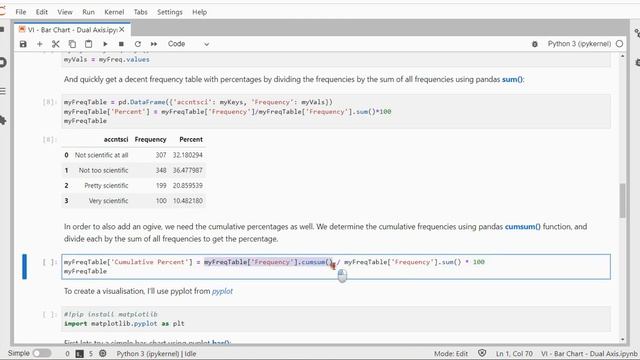This screenshot has height=360, width=640.
Task: Open the File menu
Action: pos(21,12)
